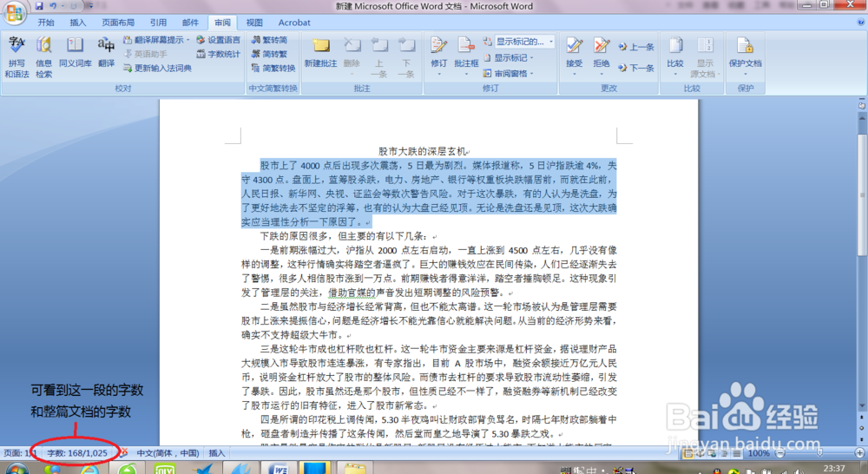Click the 100% zoom level

click(759, 453)
